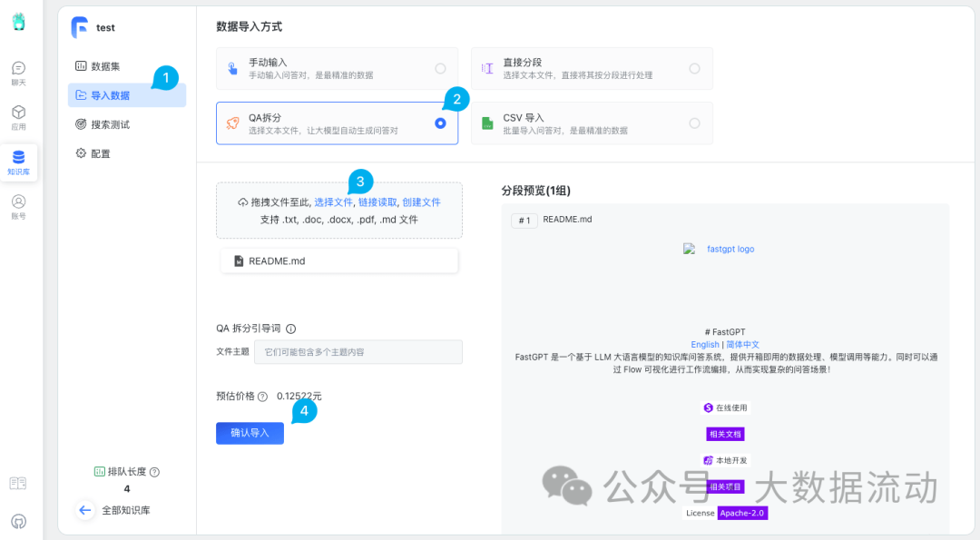Open the documentation book icon in sidebar
This screenshot has height=540, width=980.
pyautogui.click(x=18, y=483)
